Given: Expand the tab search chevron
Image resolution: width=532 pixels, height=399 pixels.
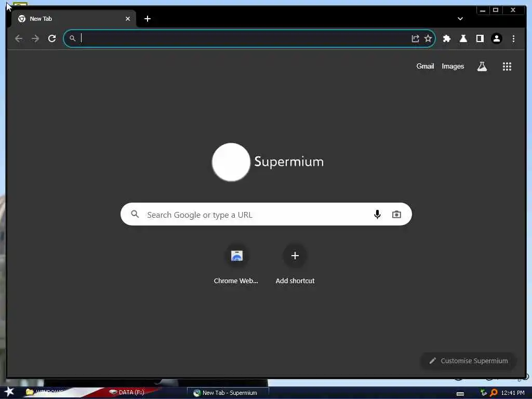Looking at the screenshot, I should click(x=460, y=19).
